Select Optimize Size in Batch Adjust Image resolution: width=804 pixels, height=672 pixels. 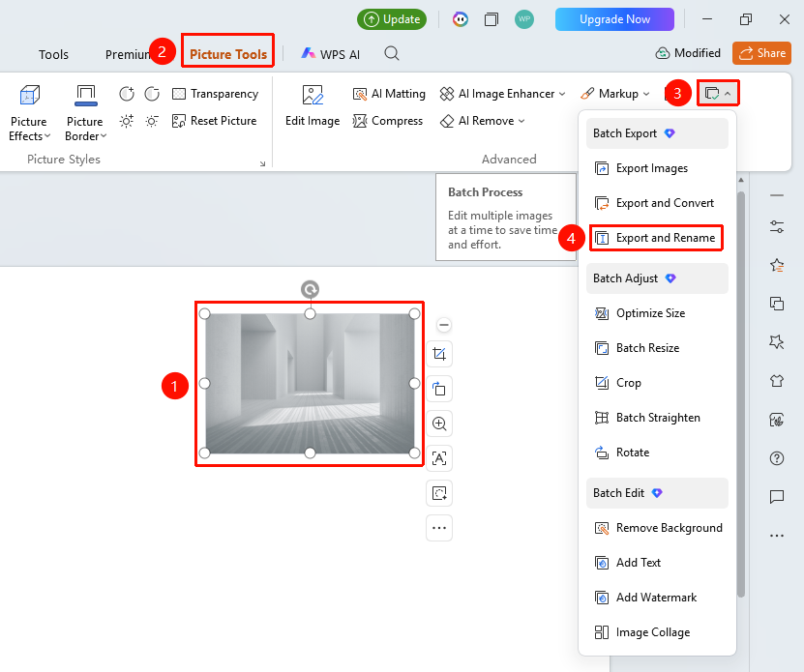657,313
